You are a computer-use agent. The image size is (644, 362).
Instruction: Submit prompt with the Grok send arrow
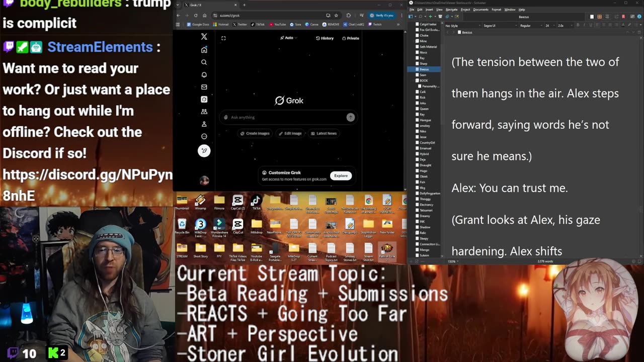point(350,117)
